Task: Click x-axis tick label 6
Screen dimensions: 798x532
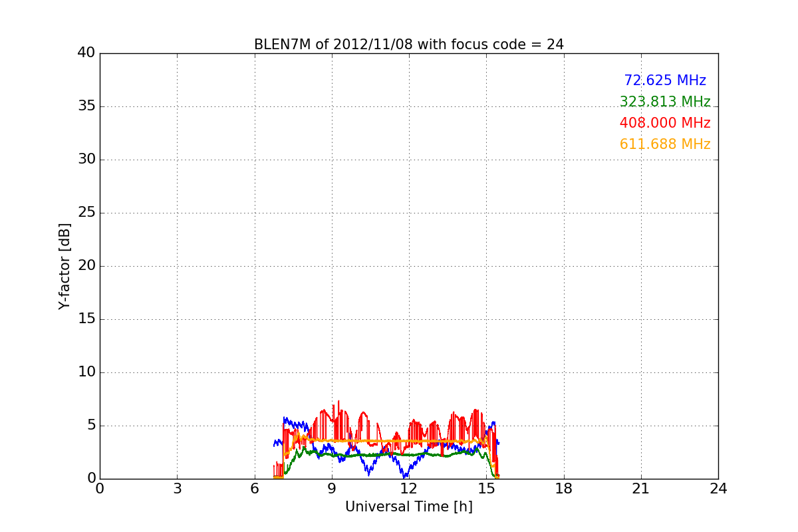Action: coord(255,489)
